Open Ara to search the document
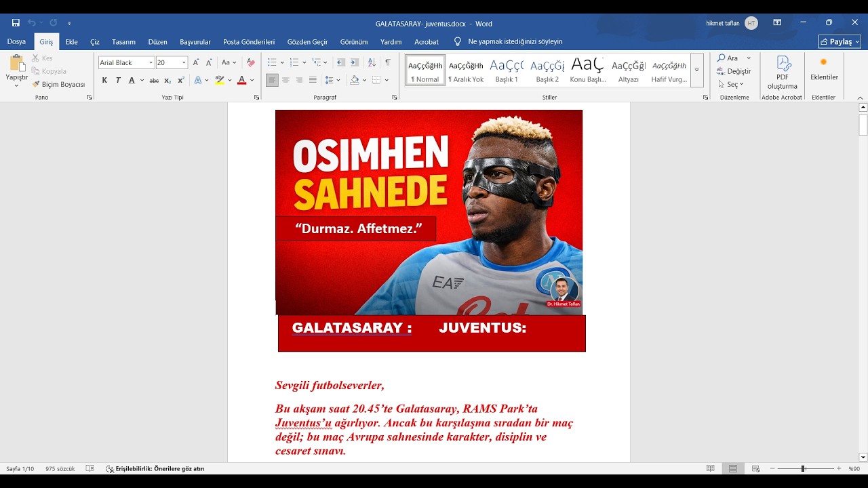 coord(728,58)
